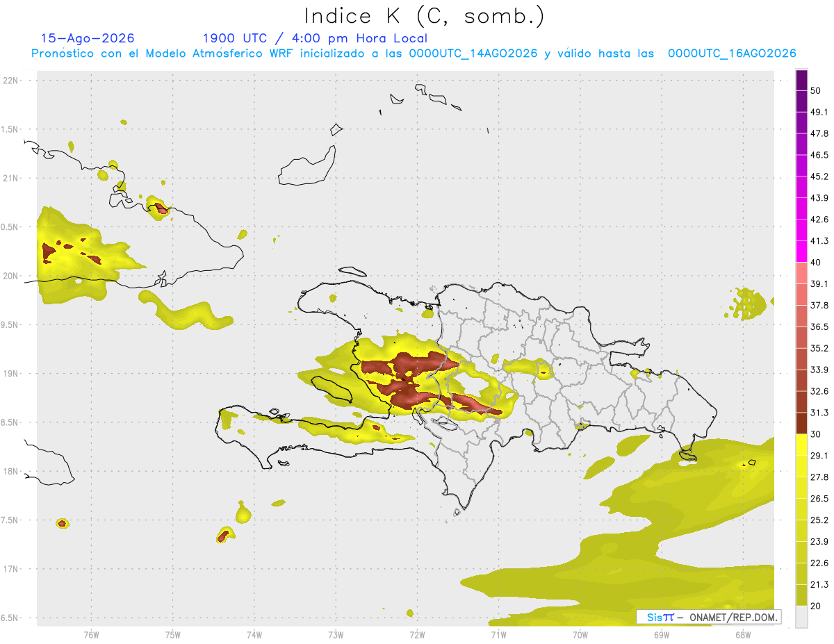The width and height of the screenshot is (834, 644).
Task: Click the '18N' latitude label
Action: (10, 472)
